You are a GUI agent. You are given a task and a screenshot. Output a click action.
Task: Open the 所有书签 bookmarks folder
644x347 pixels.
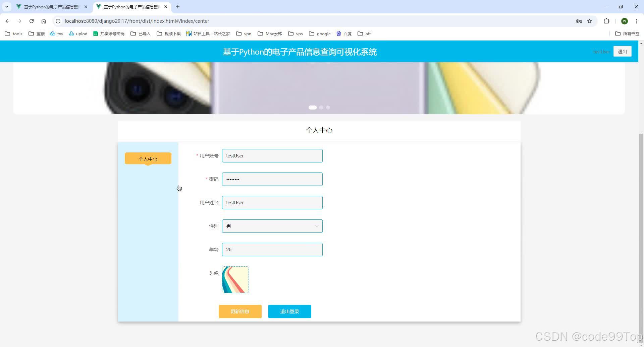point(628,33)
